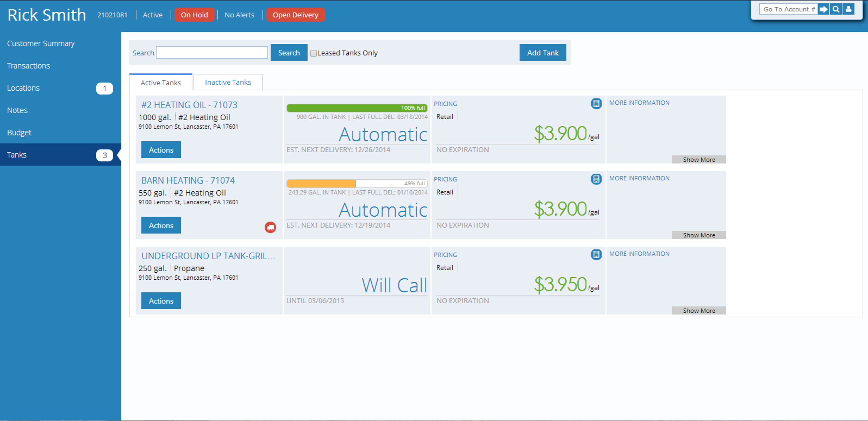Expand Show More for #2 Heating Oil tank
The height and width of the screenshot is (421, 868).
click(x=699, y=160)
